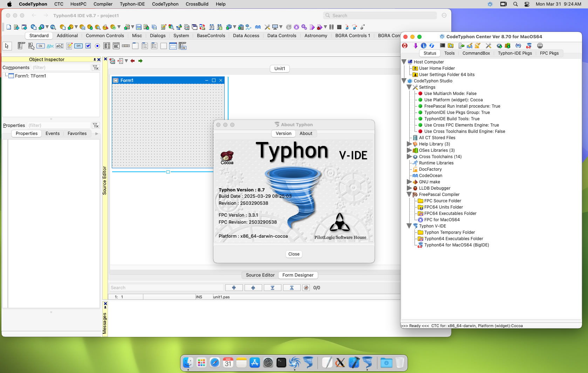The image size is (588, 373).
Task: Click the Components filter field in Object Inspector
Action: point(61,68)
